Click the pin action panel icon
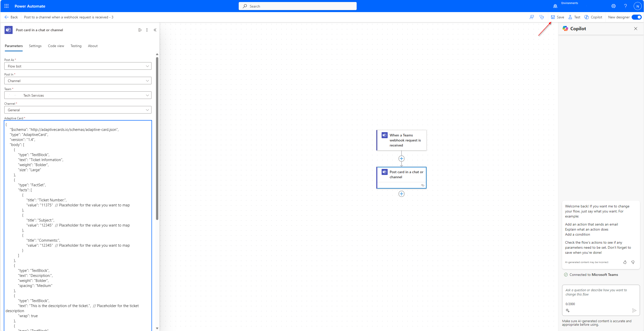Image resolution: width=644 pixels, height=331 pixels. click(x=140, y=30)
